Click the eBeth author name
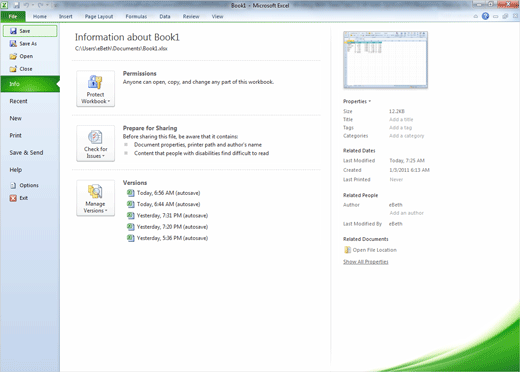Viewport: 520px width, 372px height. tap(396, 205)
